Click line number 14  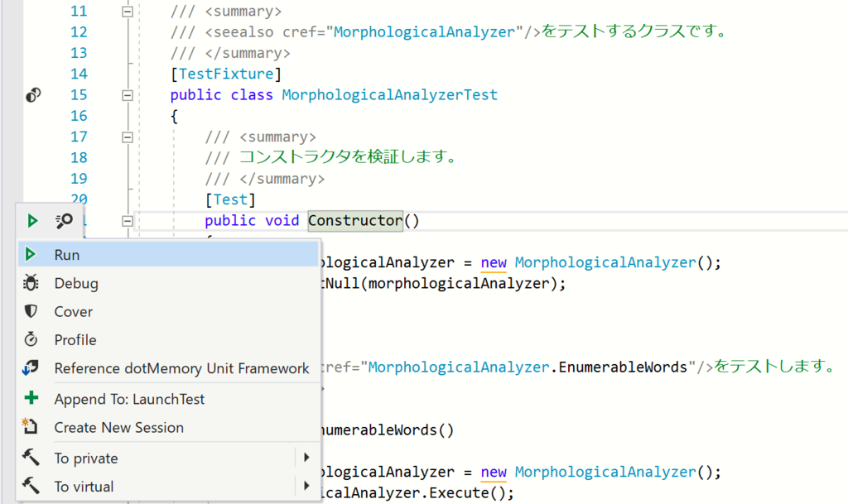(x=79, y=74)
